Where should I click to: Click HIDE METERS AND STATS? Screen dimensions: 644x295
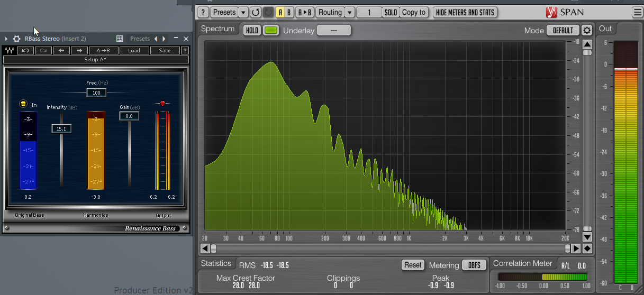pos(465,12)
